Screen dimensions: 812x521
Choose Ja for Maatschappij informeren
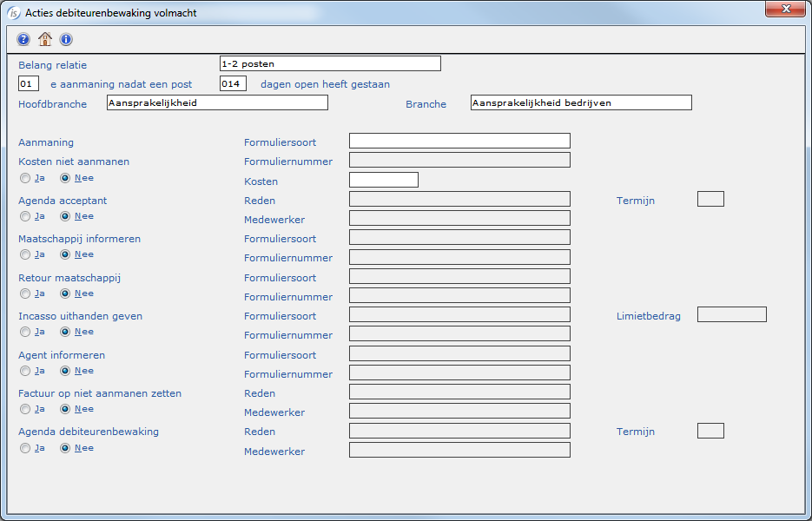pos(25,254)
